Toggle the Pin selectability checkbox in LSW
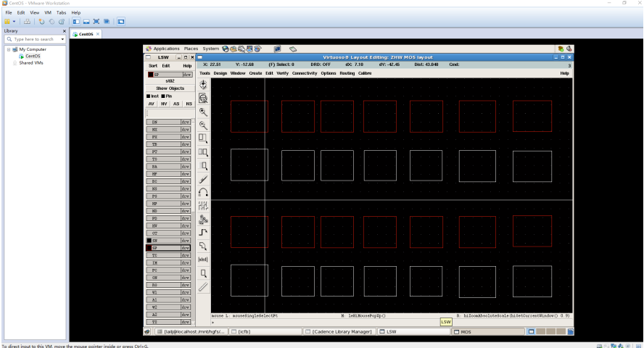 [x=163, y=96]
